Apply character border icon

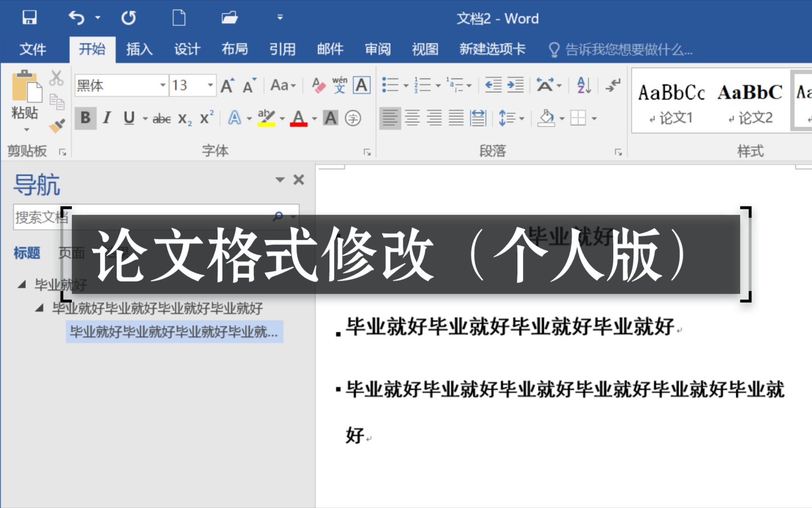[x=361, y=85]
